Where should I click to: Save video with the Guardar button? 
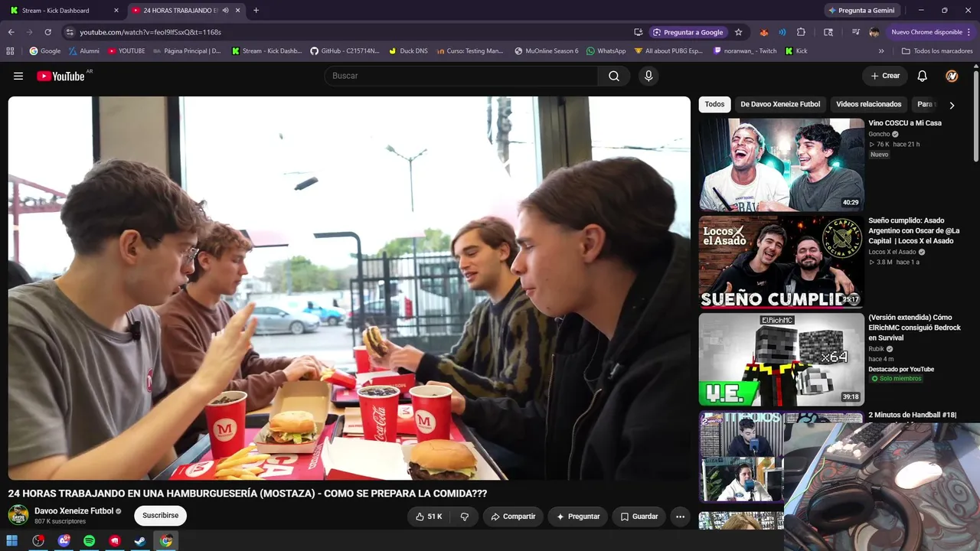[639, 517]
